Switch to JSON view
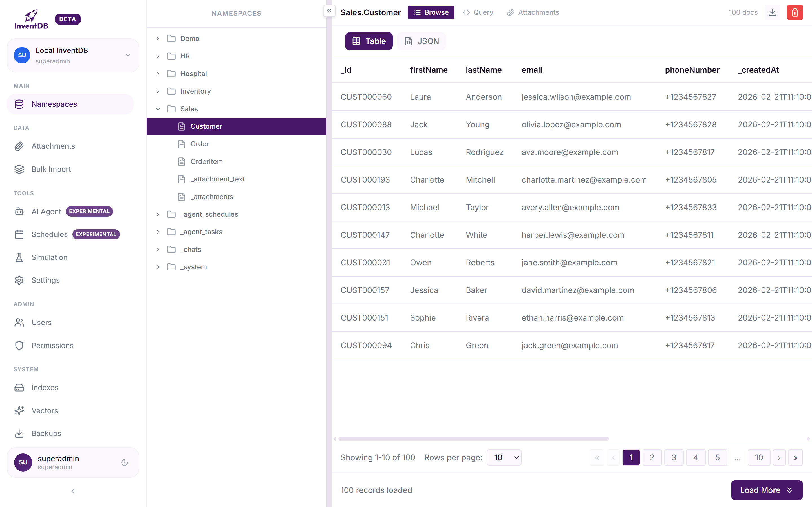 [x=422, y=41]
